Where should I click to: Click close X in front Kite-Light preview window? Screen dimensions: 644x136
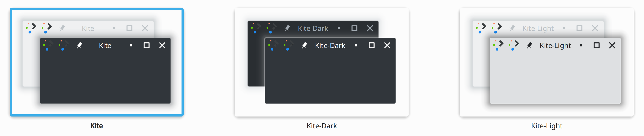pyautogui.click(x=612, y=45)
